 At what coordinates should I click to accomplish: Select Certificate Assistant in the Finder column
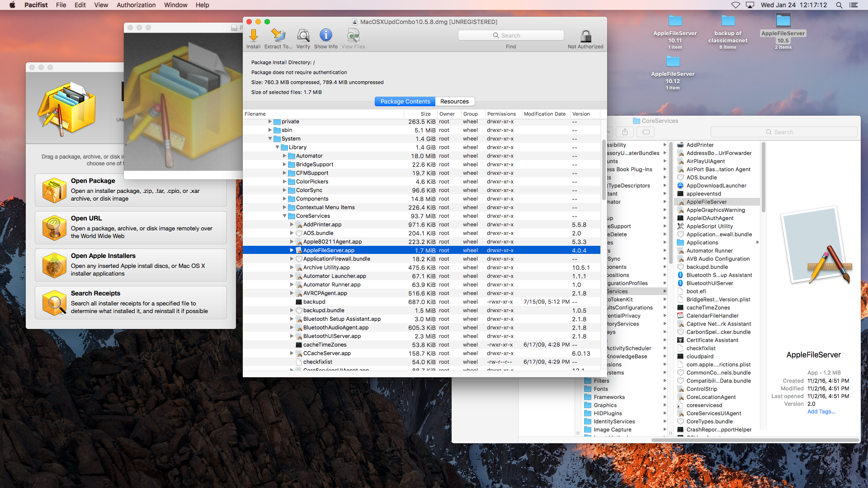point(717,340)
